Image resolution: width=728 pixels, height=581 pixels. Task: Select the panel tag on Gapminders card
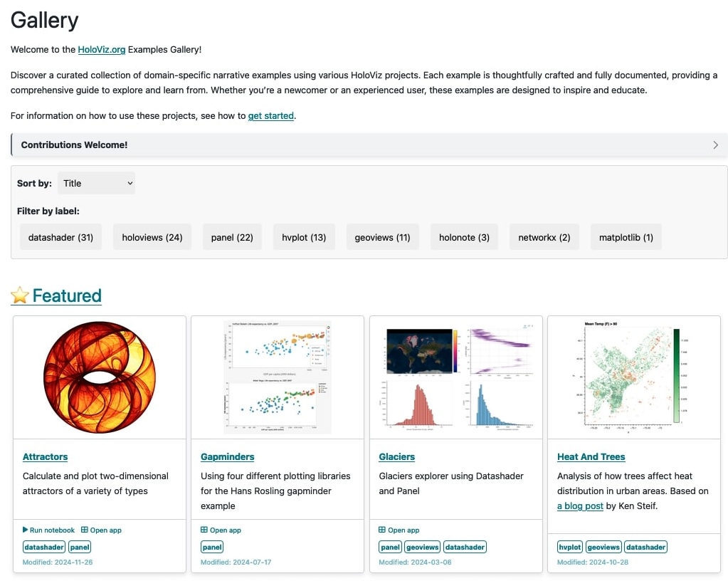pos(212,547)
